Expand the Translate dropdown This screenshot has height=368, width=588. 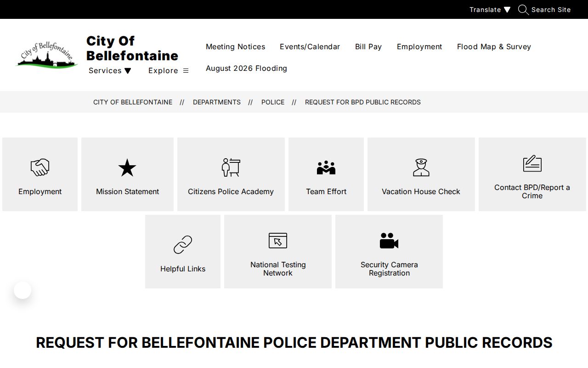490,10
